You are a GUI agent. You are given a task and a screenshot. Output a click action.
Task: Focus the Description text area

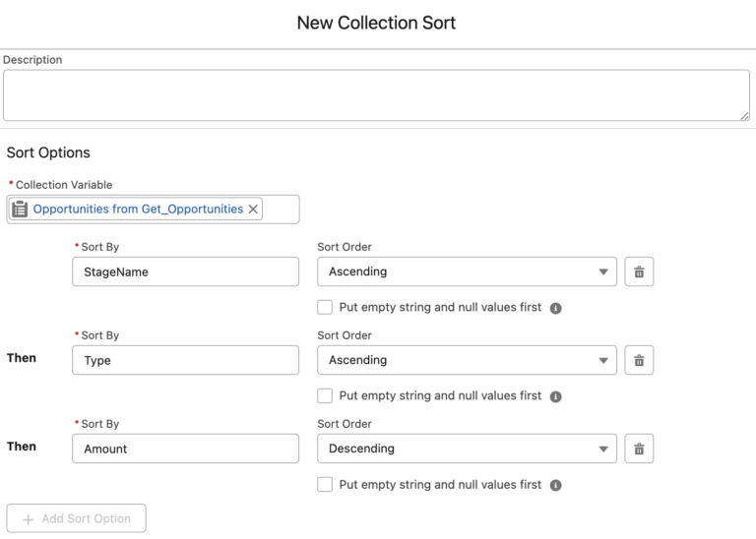376,95
